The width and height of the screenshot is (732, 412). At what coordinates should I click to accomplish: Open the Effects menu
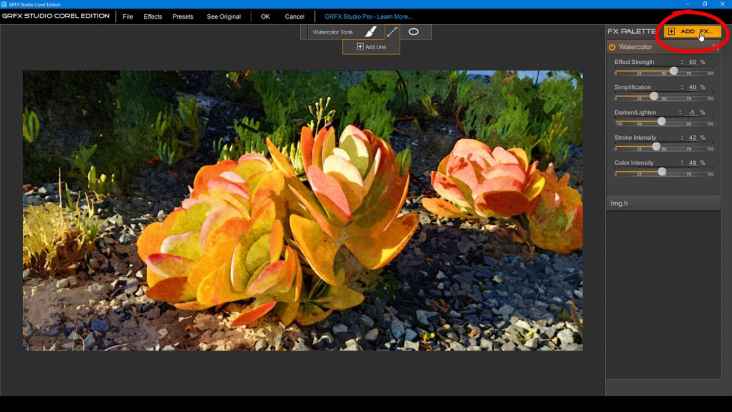(153, 17)
